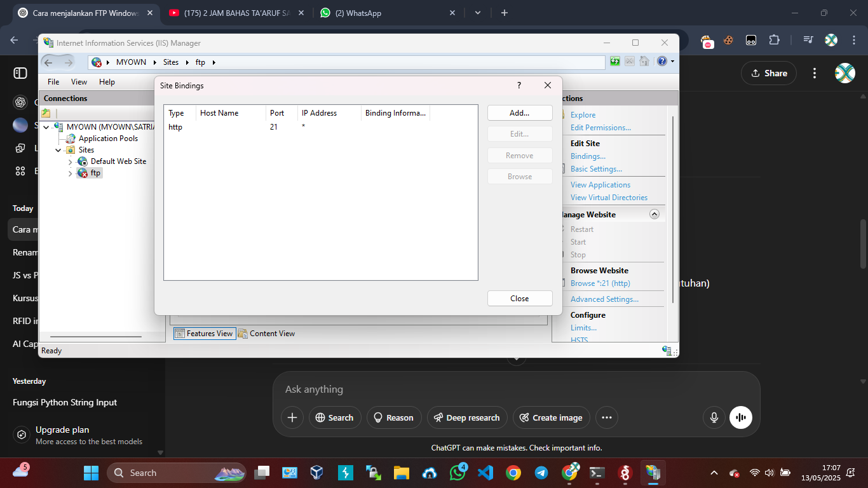The image size is (868, 488).
Task: Collapse the Manage Website section chevron
Action: point(654,215)
